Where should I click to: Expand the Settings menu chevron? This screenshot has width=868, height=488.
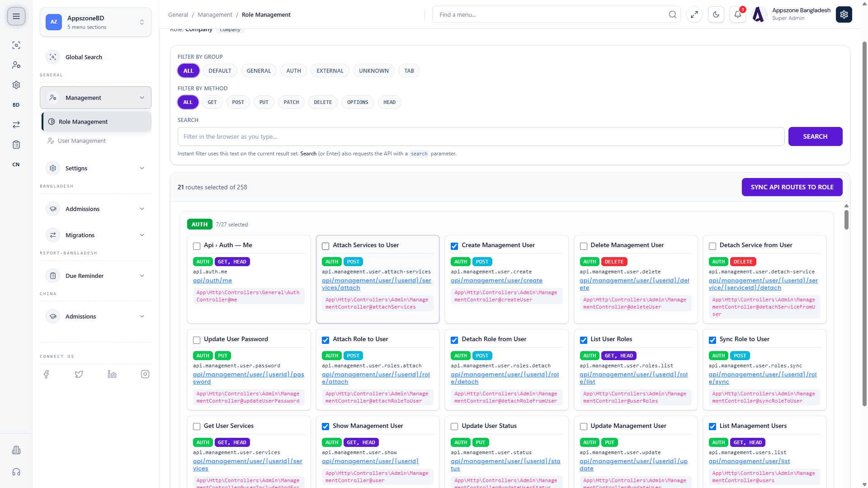[142, 168]
